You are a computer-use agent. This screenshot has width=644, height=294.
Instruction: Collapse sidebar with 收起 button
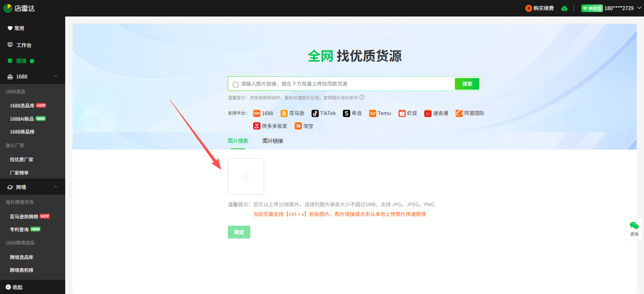pyautogui.click(x=14, y=287)
